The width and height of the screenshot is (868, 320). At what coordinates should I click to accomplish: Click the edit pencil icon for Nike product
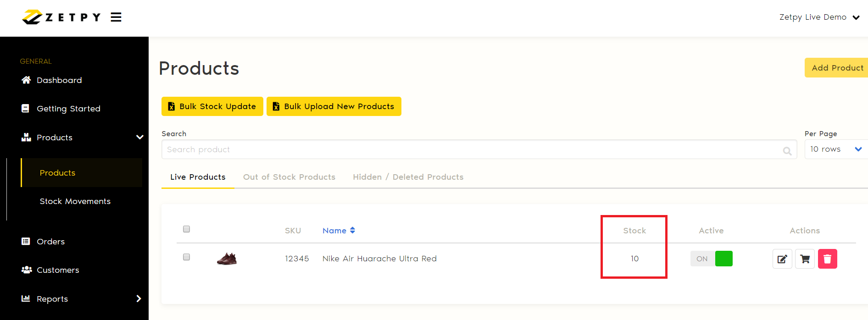coord(782,259)
